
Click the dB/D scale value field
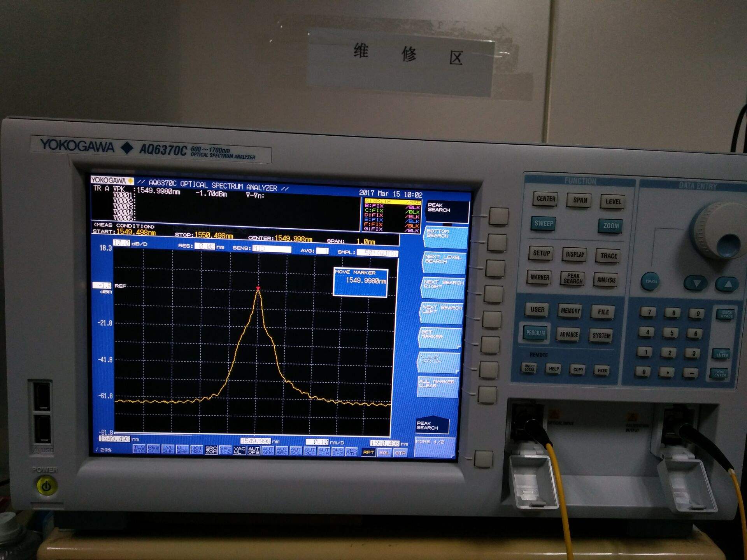[x=121, y=243]
